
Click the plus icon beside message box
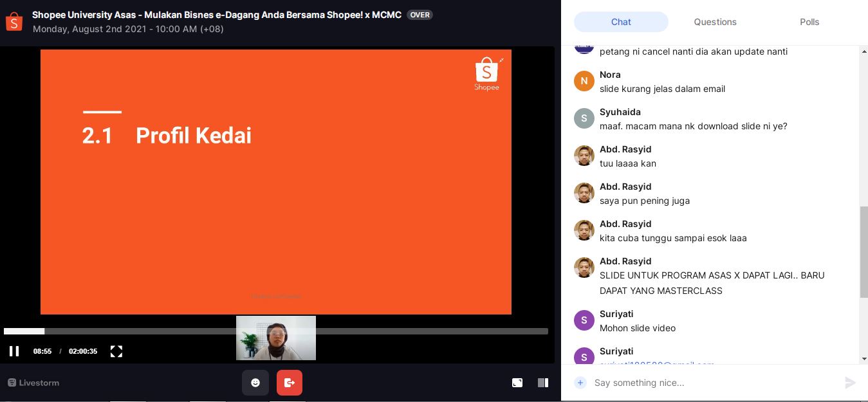click(580, 383)
